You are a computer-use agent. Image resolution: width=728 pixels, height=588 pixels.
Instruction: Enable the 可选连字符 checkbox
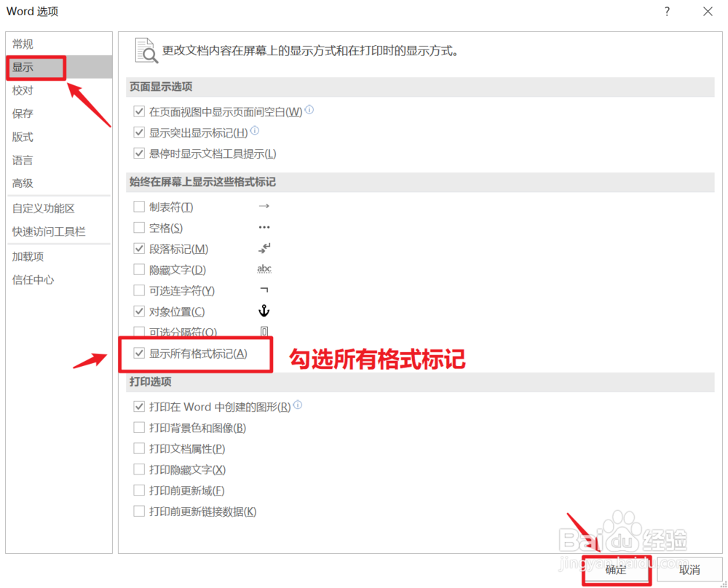(139, 290)
